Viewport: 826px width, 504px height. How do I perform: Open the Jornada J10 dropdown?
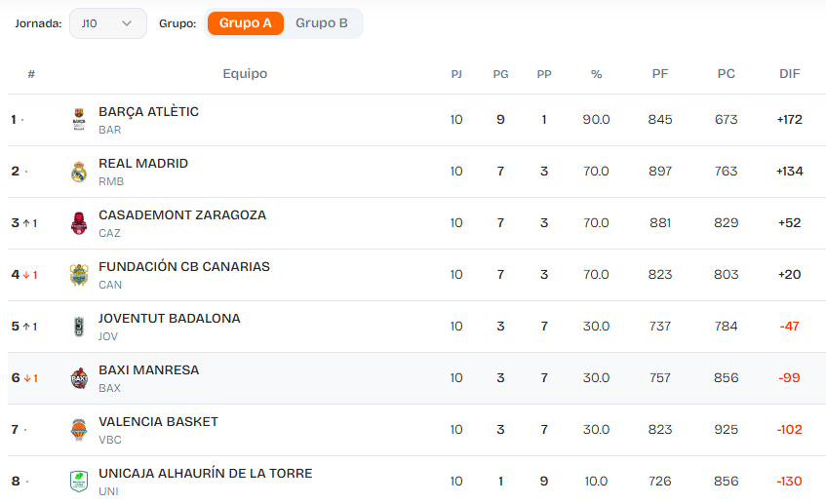pos(107,23)
